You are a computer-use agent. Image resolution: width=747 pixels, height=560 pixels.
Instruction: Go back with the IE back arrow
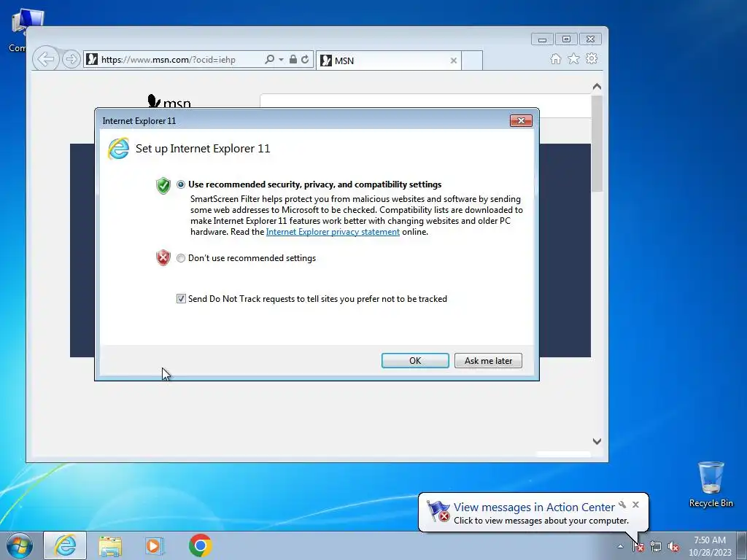(x=46, y=59)
